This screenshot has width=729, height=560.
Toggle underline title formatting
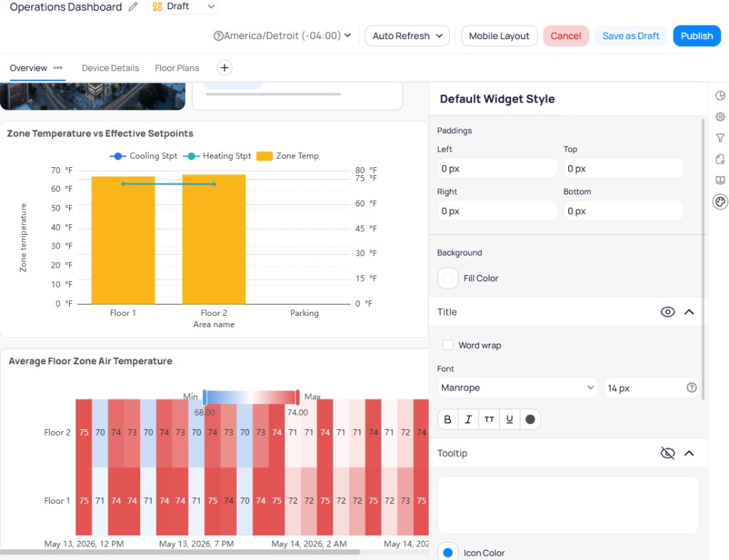tap(510, 419)
